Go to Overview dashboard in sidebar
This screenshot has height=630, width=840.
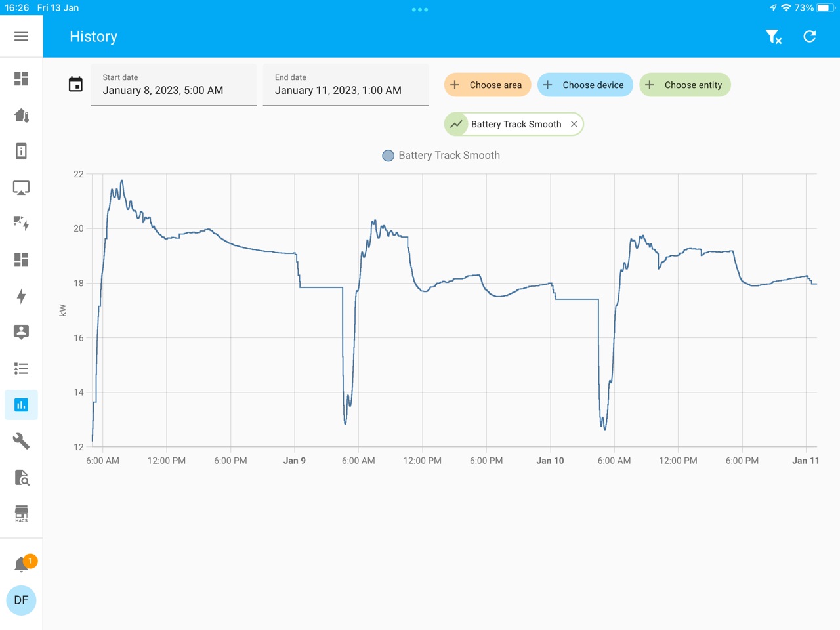click(21, 79)
